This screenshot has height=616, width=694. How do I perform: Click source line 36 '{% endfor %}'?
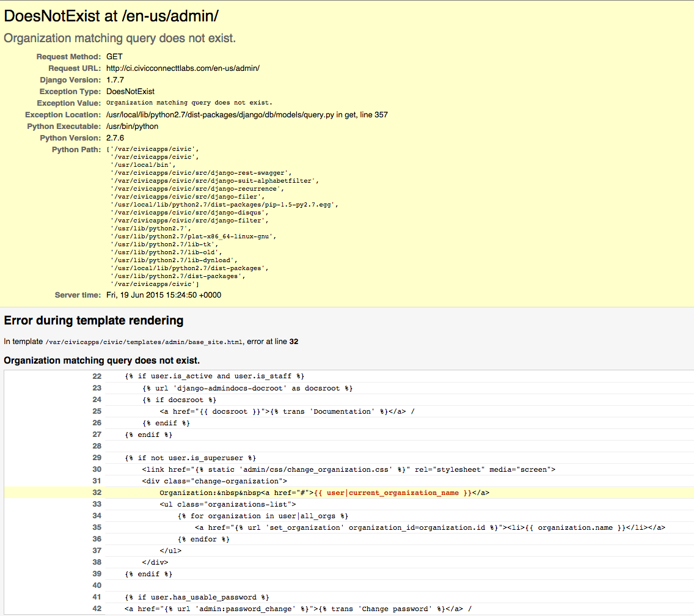point(203,539)
